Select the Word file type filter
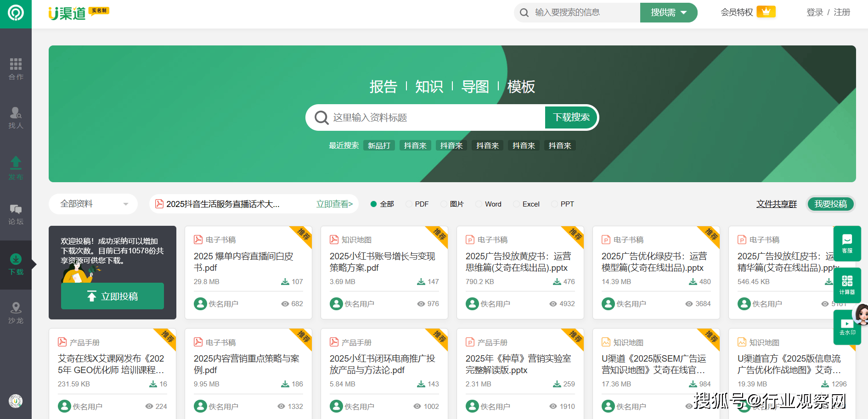This screenshot has height=419, width=868. tap(479, 204)
